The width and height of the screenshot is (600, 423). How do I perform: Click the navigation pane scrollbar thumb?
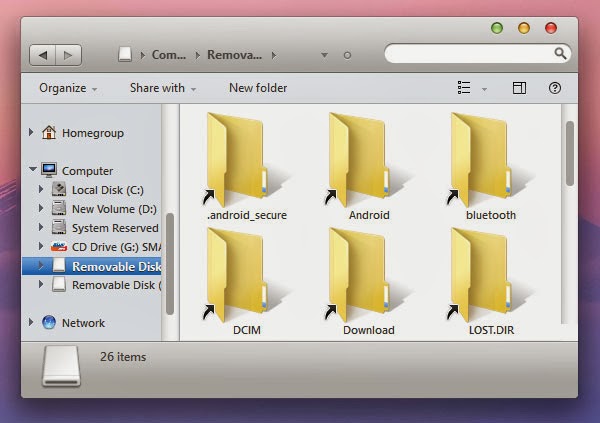coord(170,264)
